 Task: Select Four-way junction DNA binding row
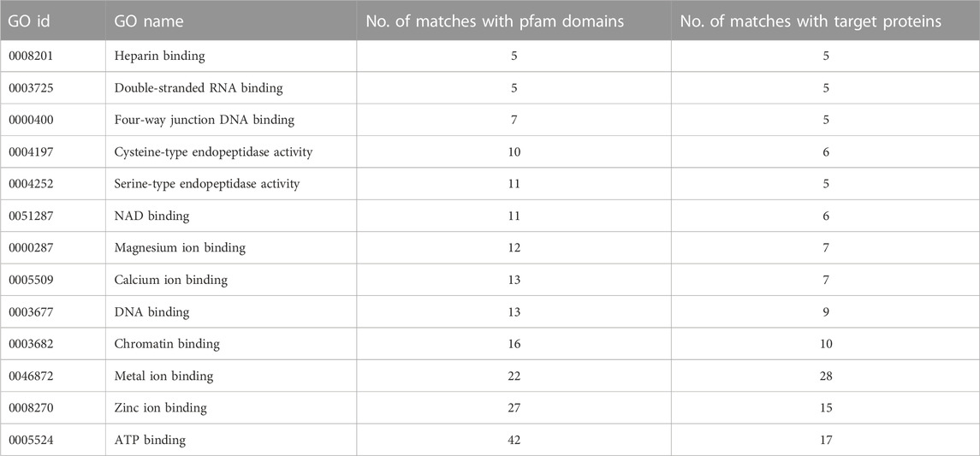[490, 120]
